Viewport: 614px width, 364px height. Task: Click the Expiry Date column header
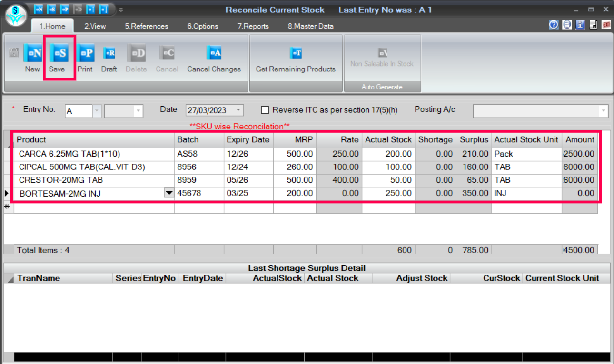click(x=248, y=139)
